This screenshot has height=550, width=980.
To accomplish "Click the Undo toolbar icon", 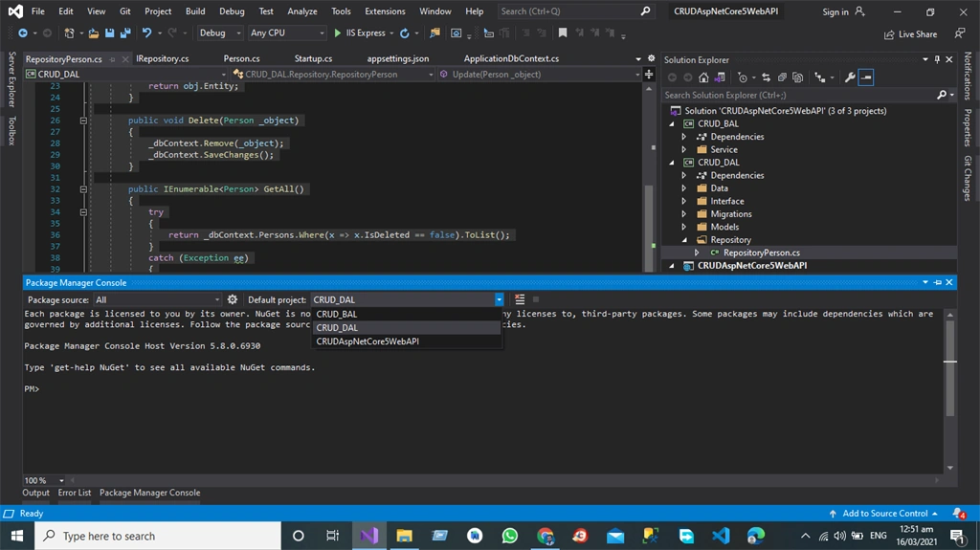I will [x=146, y=33].
